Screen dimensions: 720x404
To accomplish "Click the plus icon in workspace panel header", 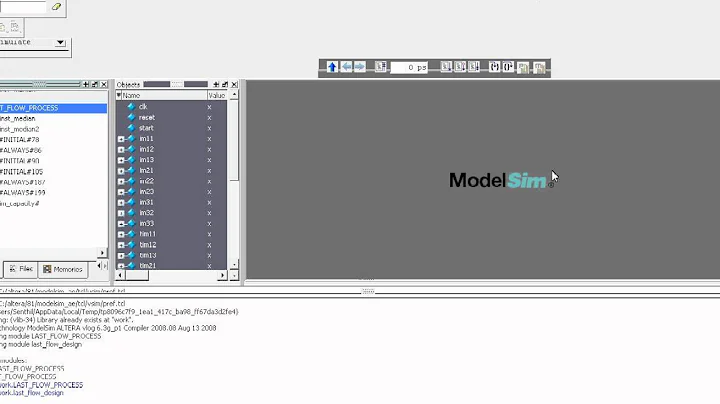I will point(86,84).
